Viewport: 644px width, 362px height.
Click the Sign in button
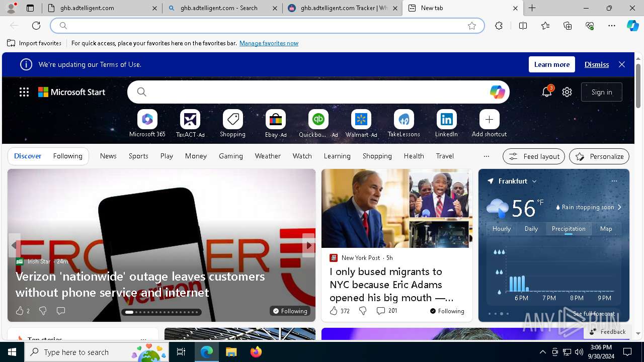(602, 92)
